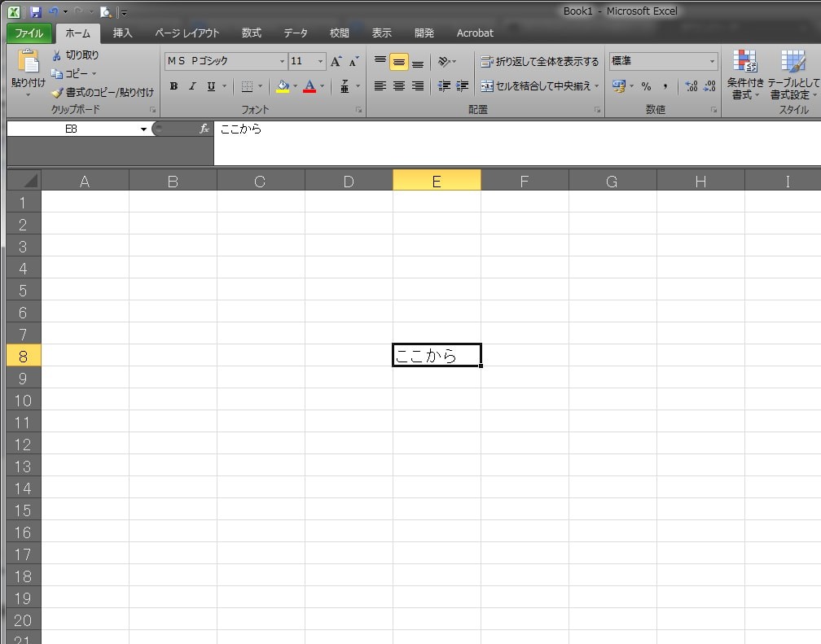Image resolution: width=821 pixels, height=644 pixels.
Task: Open the font size dropdown
Action: [319, 60]
